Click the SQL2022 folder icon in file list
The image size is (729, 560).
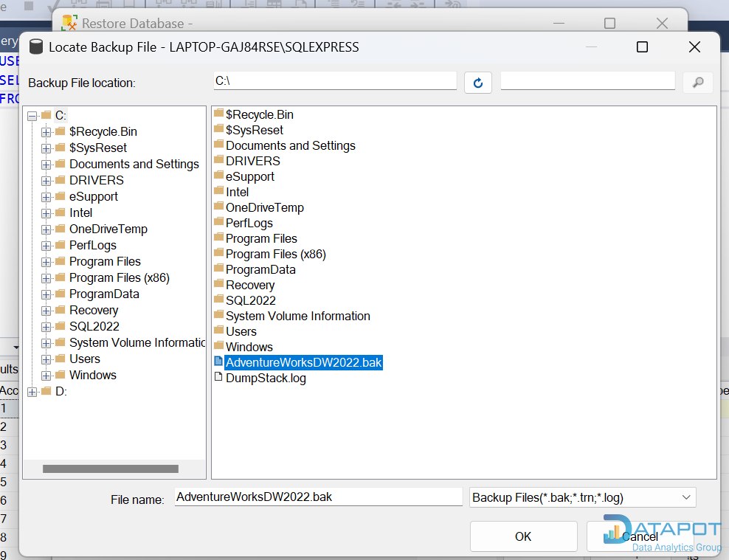[218, 300]
